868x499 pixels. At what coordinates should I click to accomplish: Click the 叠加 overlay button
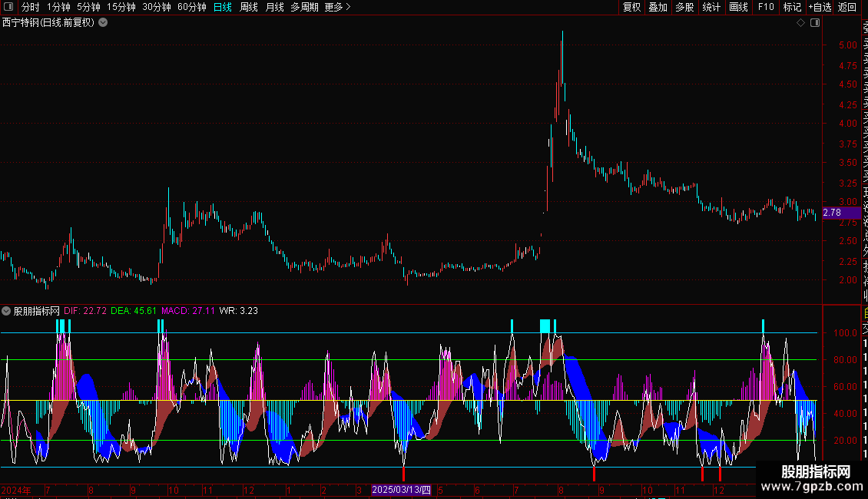click(x=658, y=7)
